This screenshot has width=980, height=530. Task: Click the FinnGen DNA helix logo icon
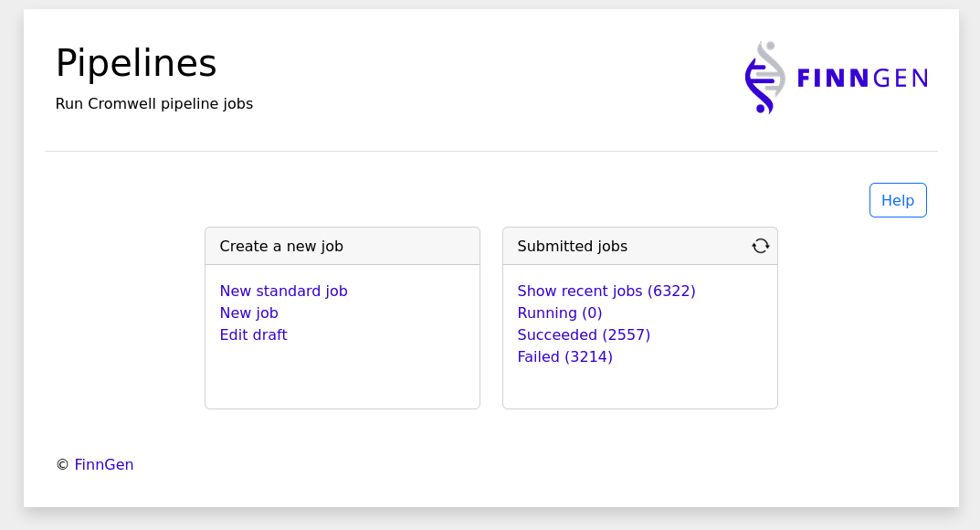[764, 78]
